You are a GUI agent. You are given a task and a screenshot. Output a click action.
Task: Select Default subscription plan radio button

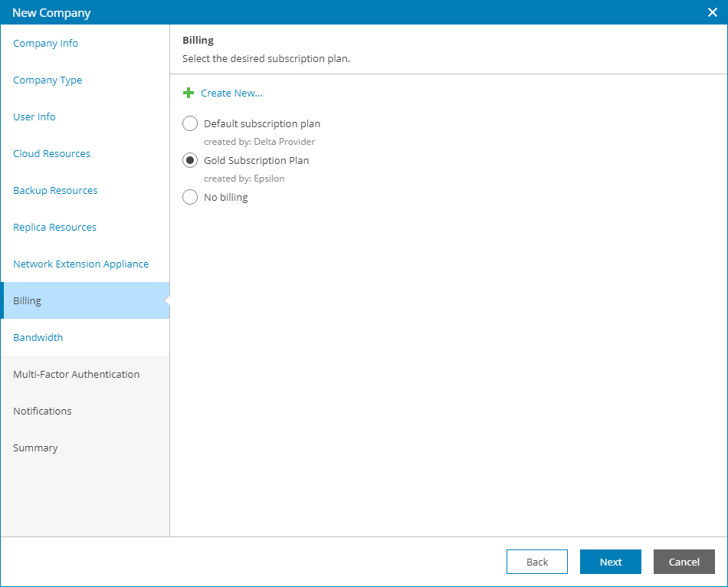(x=190, y=123)
